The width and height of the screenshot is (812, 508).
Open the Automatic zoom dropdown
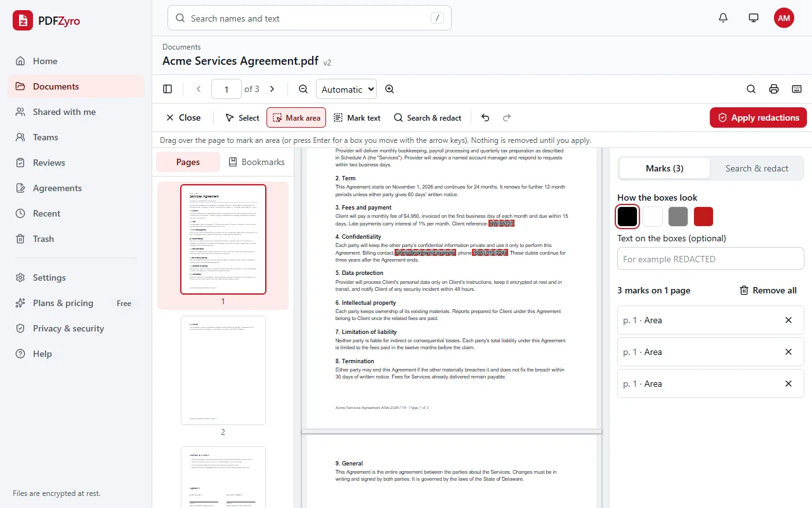coord(346,89)
